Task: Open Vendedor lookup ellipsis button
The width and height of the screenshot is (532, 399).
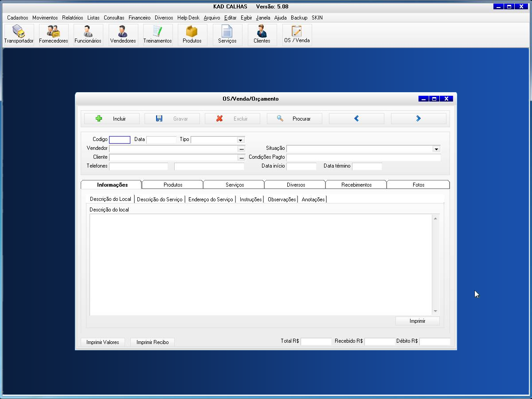Action: point(242,149)
